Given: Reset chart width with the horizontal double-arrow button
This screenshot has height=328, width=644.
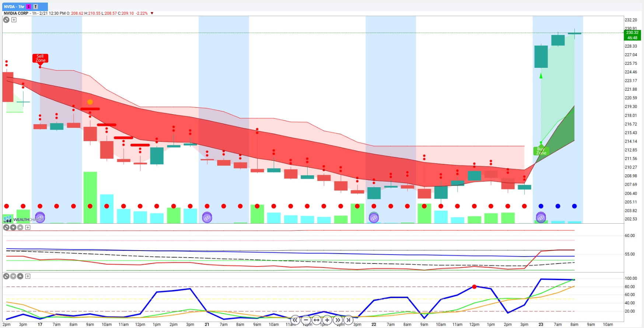Looking at the screenshot, I should click(316, 320).
